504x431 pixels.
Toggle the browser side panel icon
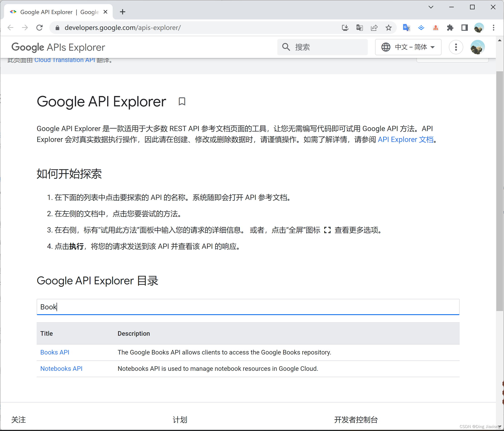464,28
